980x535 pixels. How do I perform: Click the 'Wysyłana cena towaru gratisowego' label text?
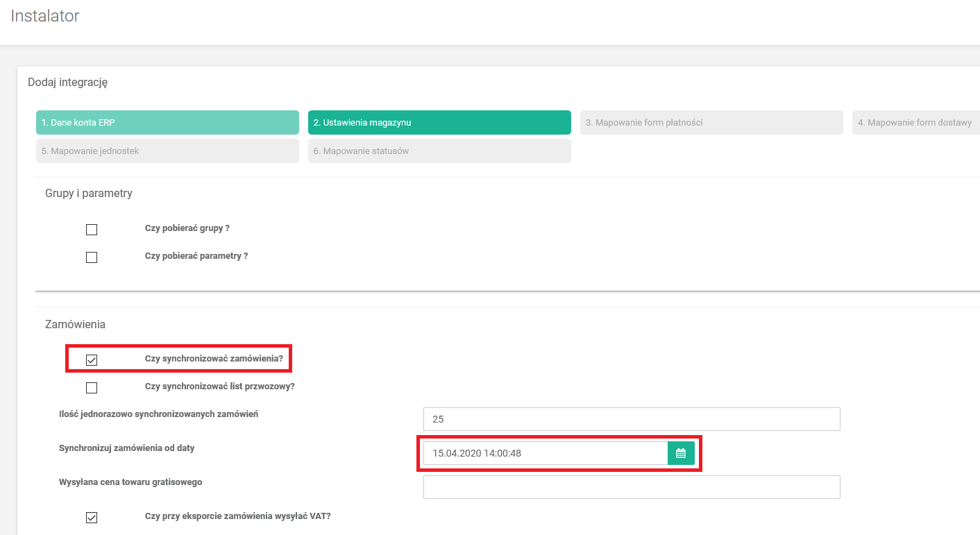pos(130,482)
